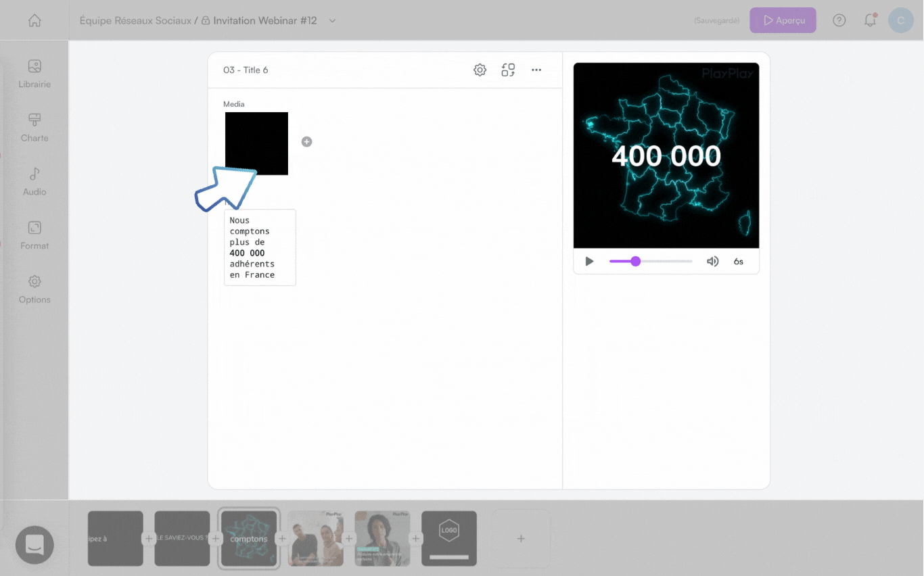Screen dimensions: 924x576
Task: Click the France map preview video
Action: click(666, 155)
